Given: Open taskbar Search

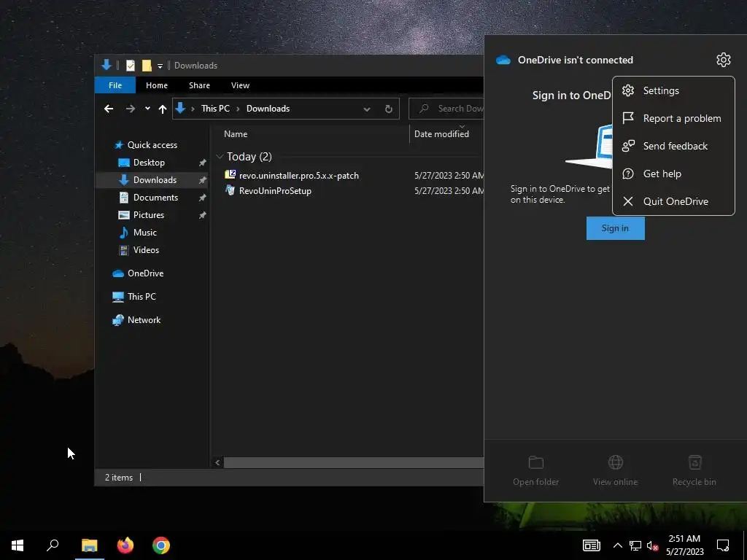Looking at the screenshot, I should 53,545.
